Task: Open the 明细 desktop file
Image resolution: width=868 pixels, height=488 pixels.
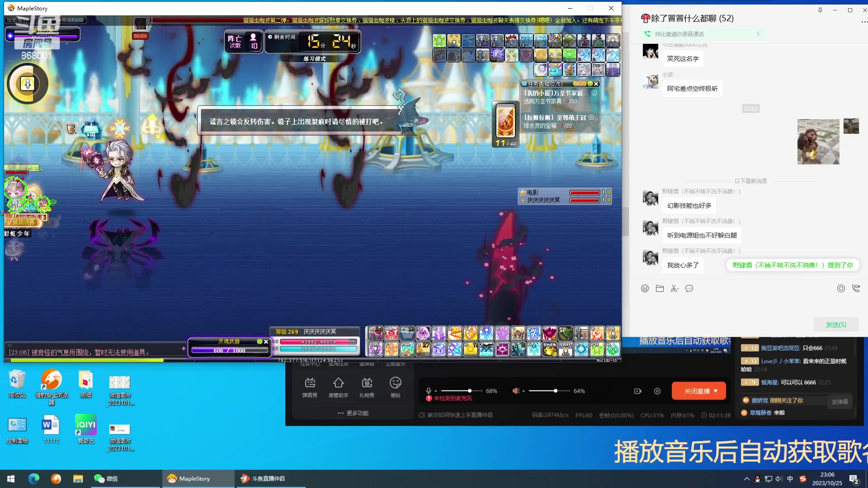Action: point(86,384)
